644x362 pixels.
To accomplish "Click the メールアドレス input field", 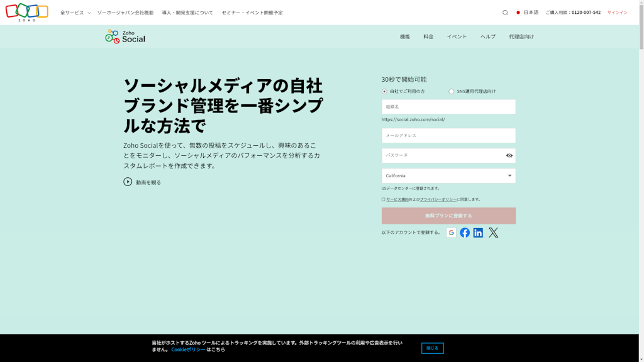I will coord(448,136).
